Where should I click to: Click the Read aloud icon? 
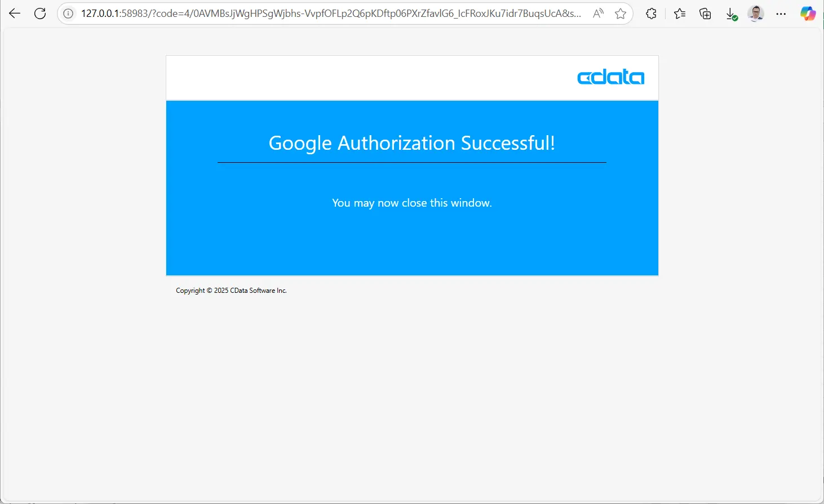click(x=598, y=14)
